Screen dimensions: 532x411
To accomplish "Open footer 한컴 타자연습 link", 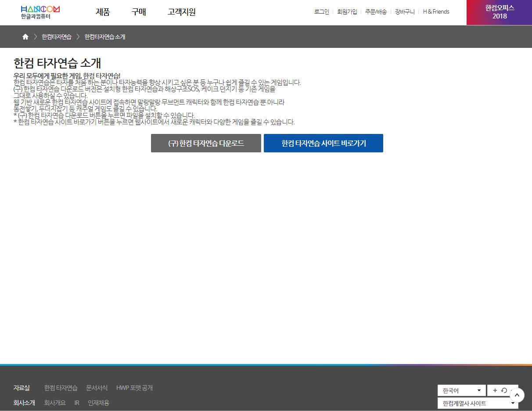I will pyautogui.click(x=61, y=388).
